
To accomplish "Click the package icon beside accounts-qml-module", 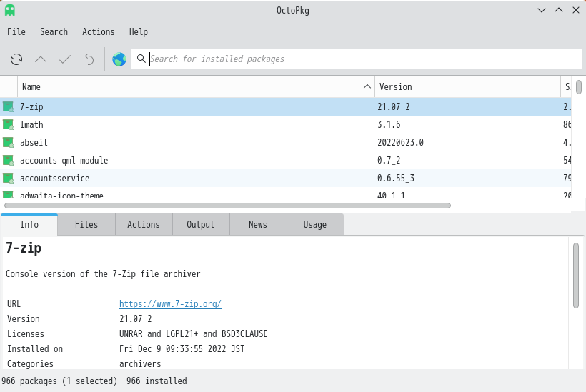I will tap(9, 161).
